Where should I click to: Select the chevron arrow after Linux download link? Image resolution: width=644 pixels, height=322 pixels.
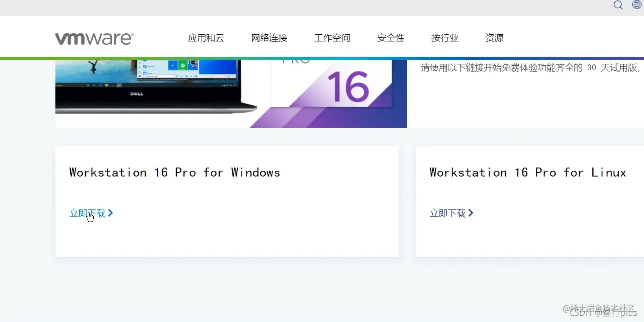pyautogui.click(x=471, y=213)
